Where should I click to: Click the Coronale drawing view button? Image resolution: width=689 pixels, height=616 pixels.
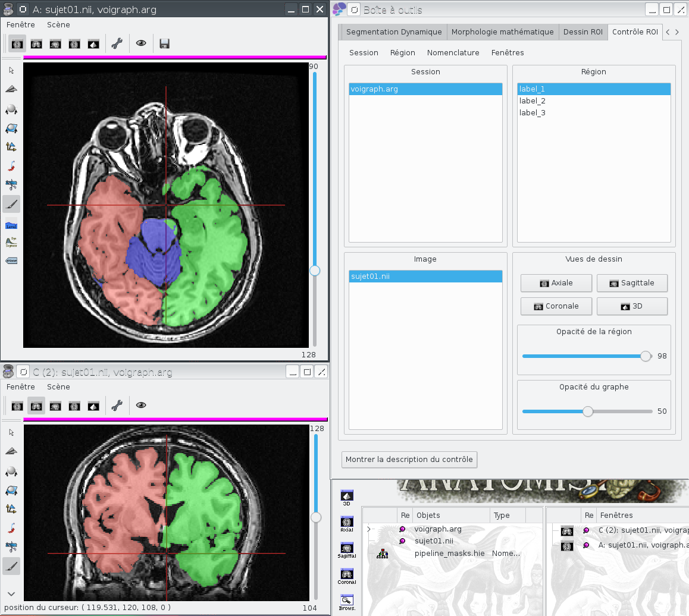(x=556, y=306)
